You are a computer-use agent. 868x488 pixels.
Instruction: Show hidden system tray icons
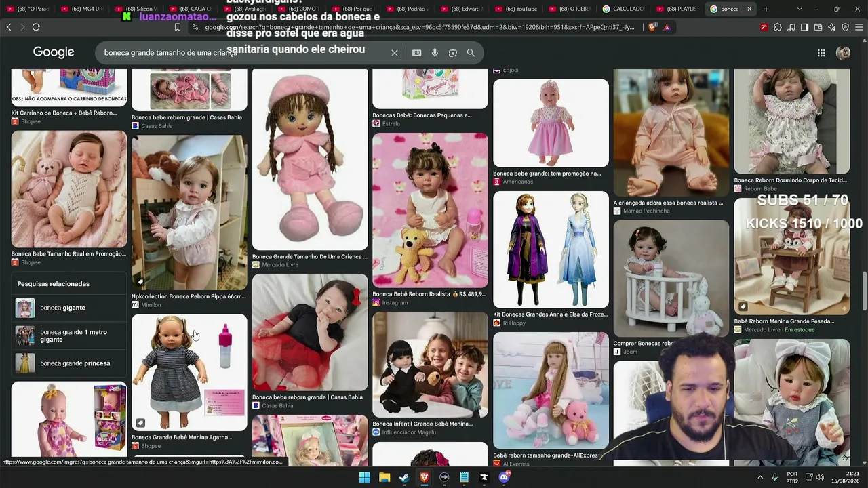coord(760,477)
